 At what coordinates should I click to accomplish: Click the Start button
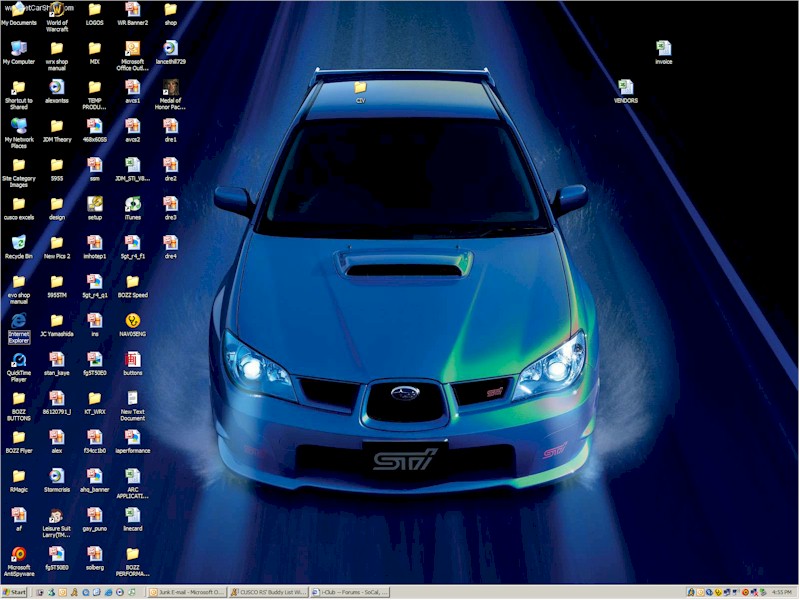tap(15, 592)
